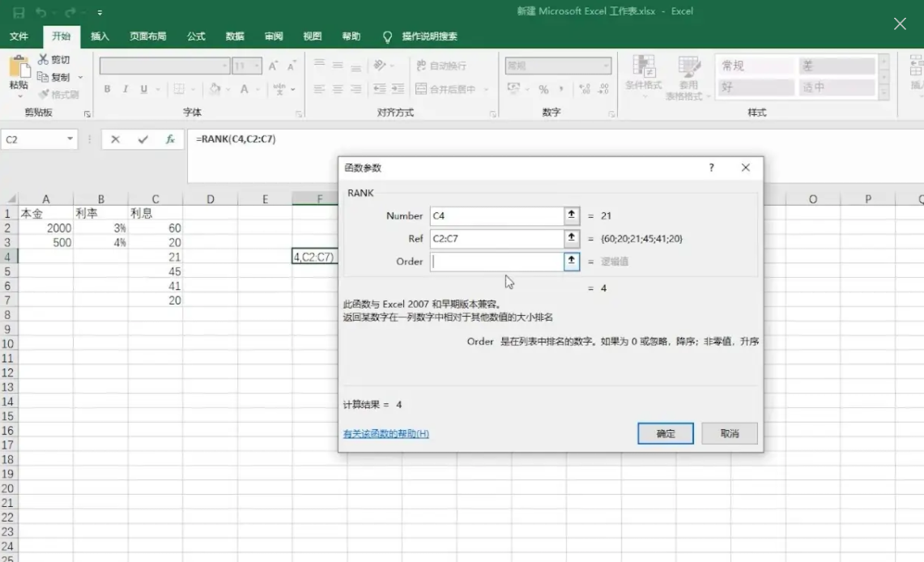Click into the Order input field
This screenshot has width=924, height=562.
(x=496, y=262)
